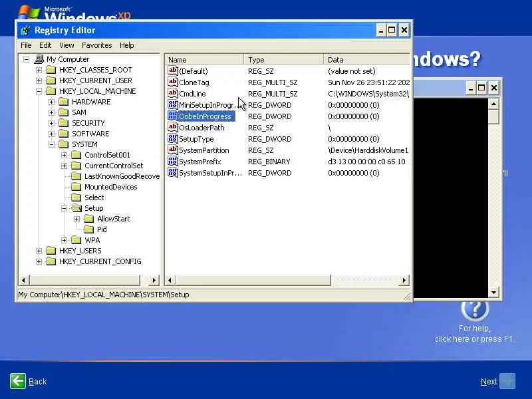The image size is (532, 399).
Task: Click the REG_BINARY type of SystemPrefix
Action: coord(269,162)
